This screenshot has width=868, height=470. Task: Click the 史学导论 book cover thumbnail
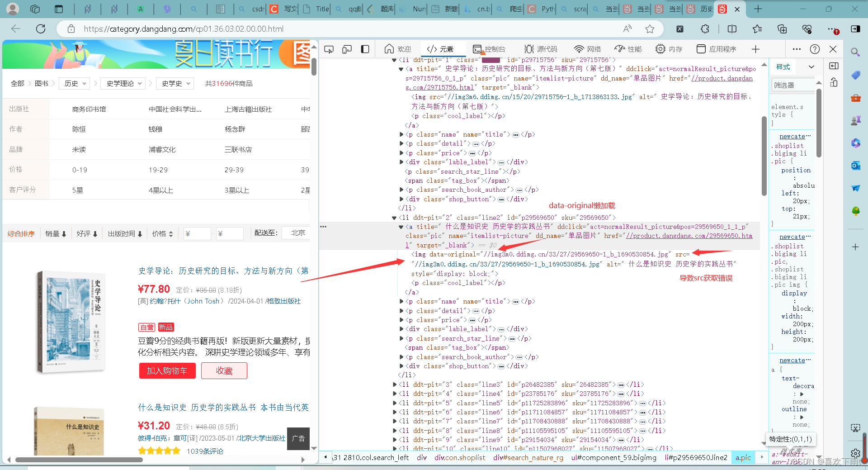[71, 322]
